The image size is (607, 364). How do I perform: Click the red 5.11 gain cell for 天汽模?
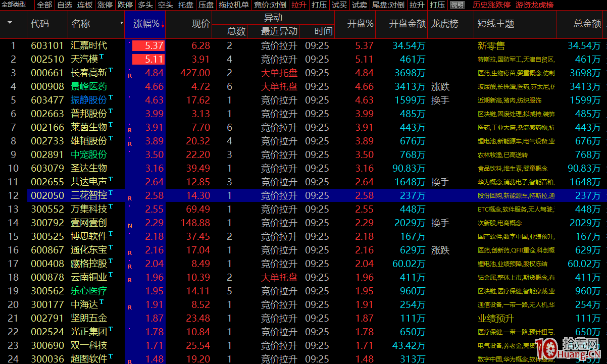(x=148, y=59)
